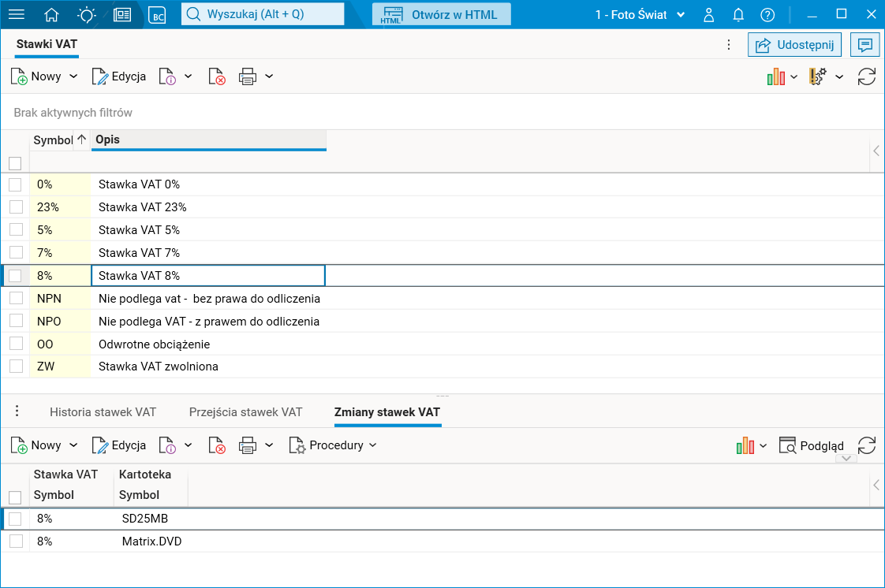The width and height of the screenshot is (885, 588).
Task: Check the Matrix.DVD row checkbox
Action: click(x=16, y=541)
